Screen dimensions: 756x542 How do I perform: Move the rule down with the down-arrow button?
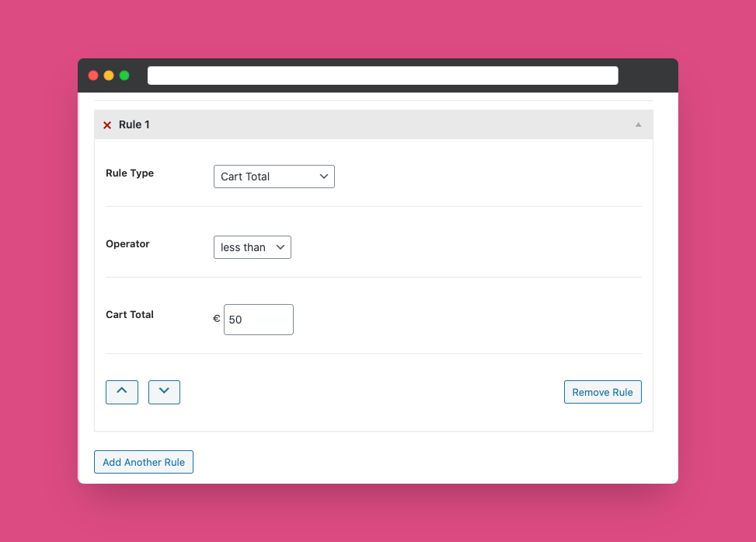tap(164, 392)
